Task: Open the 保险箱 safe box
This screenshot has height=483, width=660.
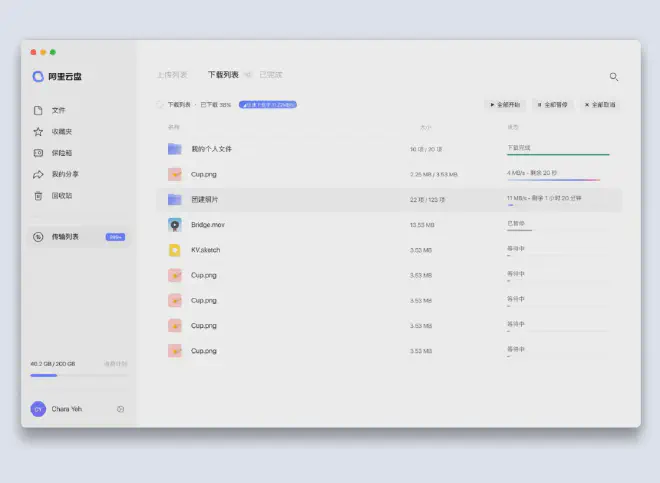Action: point(60,153)
